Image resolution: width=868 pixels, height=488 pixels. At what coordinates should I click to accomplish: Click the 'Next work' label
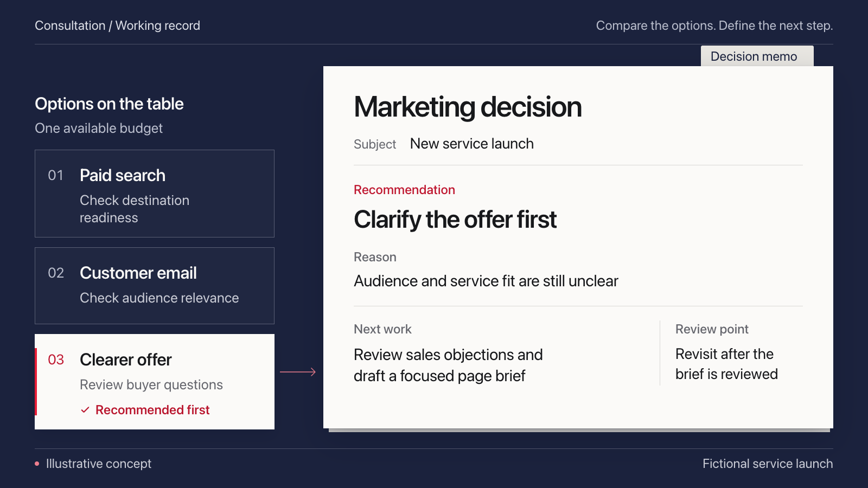tap(382, 329)
